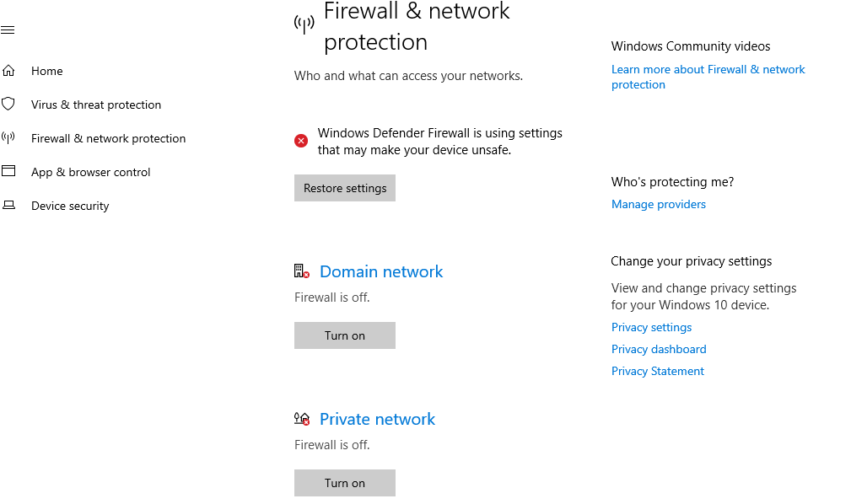Select the Virus & threat protection shield icon
This screenshot has width=851, height=504.
point(8,104)
